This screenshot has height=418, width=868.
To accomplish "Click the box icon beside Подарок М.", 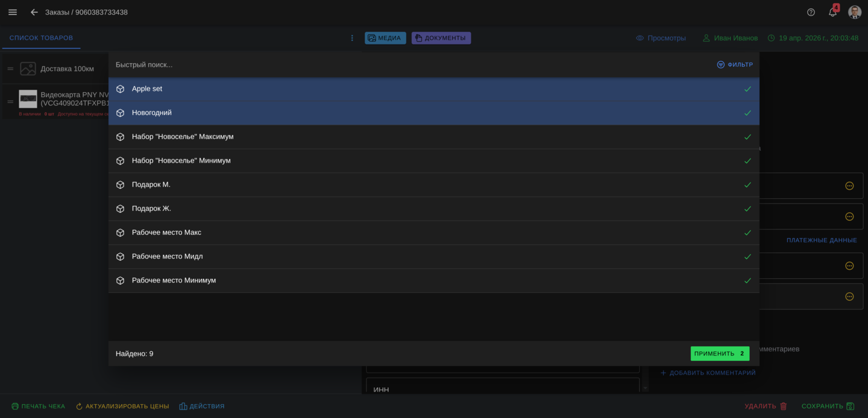I will 121,185.
